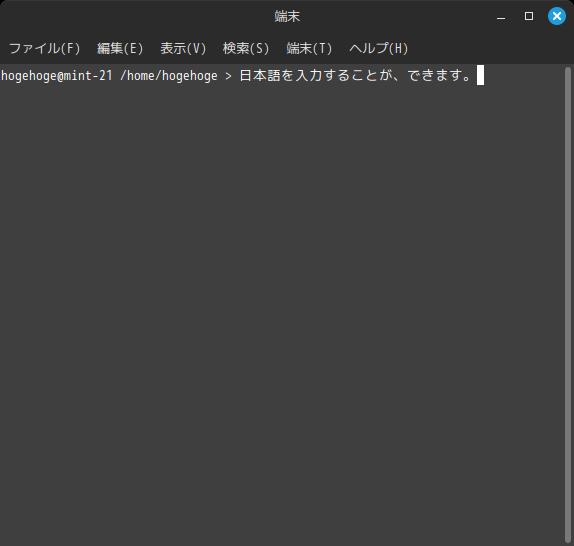Screen dimensions: 574x546
Task: Close the terminal with the blue X button
Action: 557,16
